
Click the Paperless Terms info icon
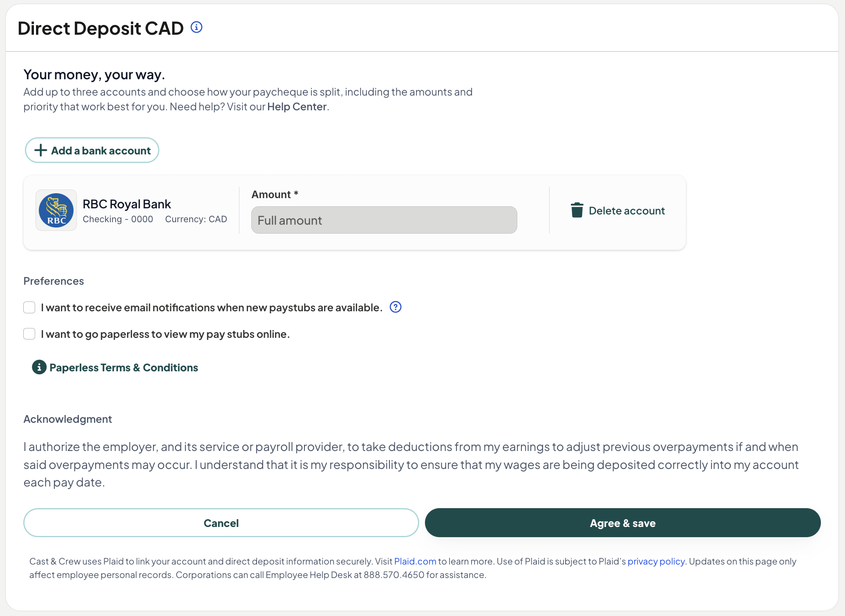39,367
